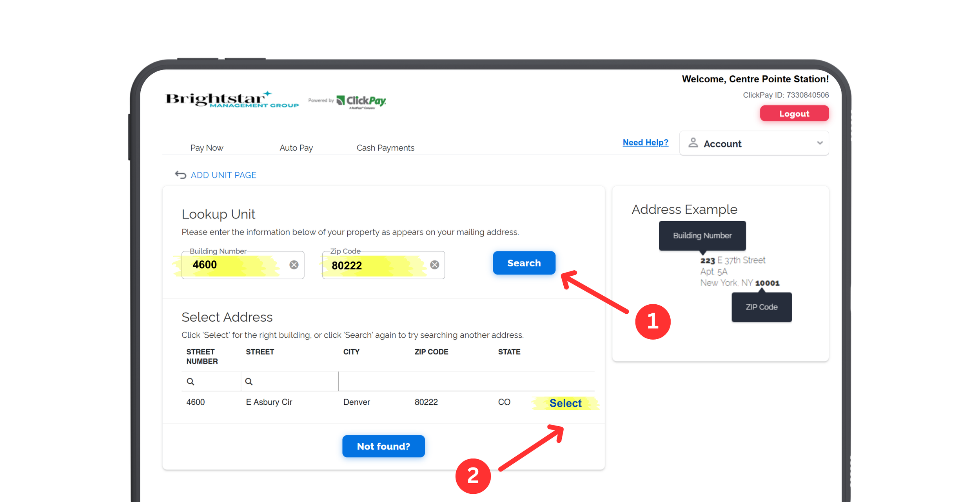Switch to the Auto Pay tab
This screenshot has width=980, height=502.
coord(296,148)
